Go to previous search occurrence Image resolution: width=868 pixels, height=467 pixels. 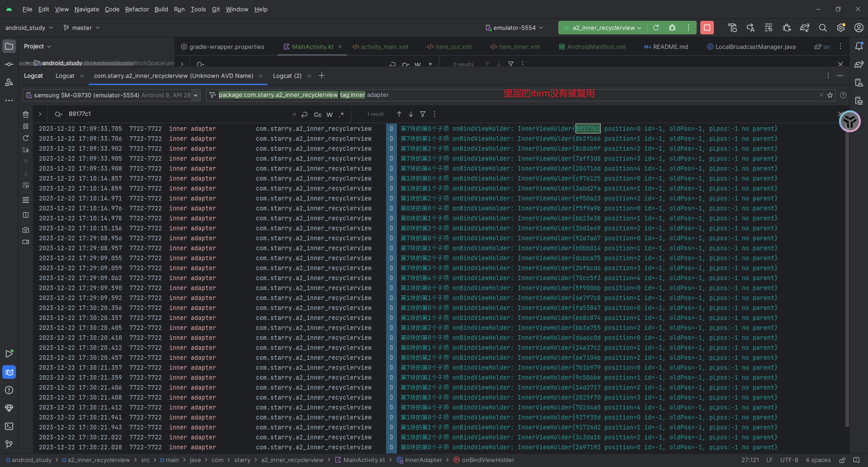click(x=399, y=114)
